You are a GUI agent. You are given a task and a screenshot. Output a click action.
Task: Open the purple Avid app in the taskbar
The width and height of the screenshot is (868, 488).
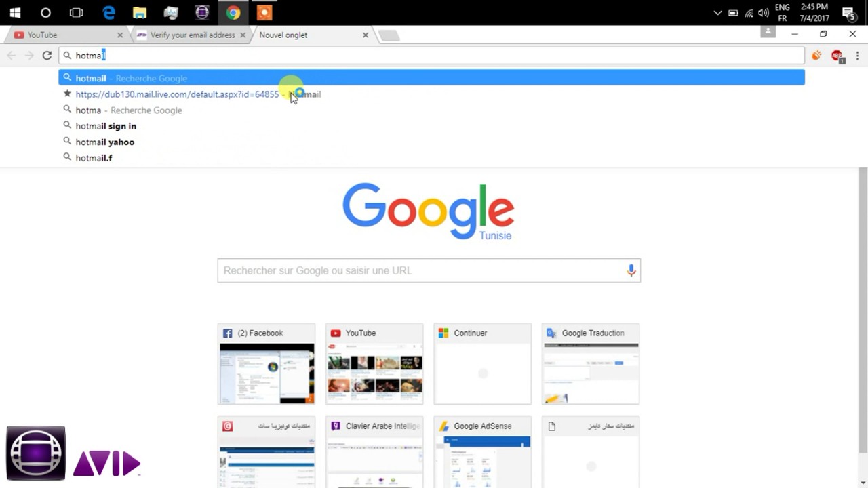click(x=202, y=12)
